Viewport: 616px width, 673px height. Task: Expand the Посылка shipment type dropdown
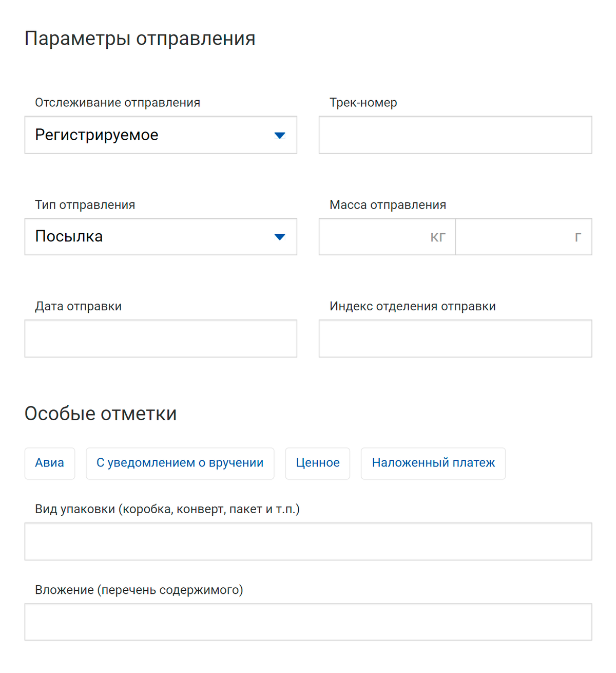pos(154,237)
